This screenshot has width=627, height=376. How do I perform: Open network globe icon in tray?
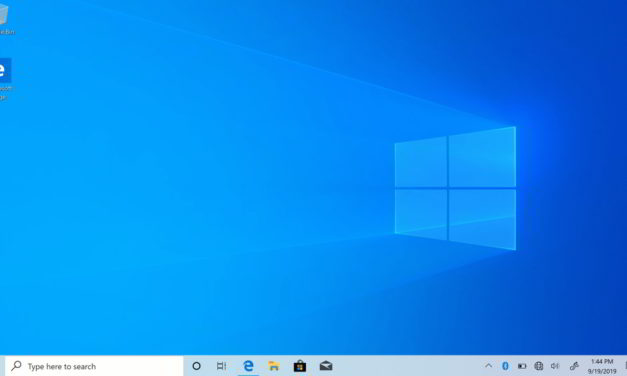(539, 366)
